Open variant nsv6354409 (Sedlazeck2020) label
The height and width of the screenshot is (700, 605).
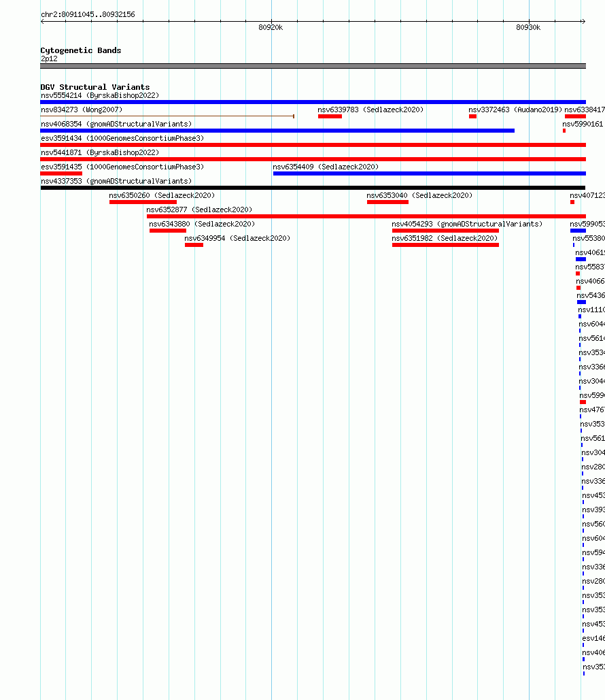tap(326, 167)
